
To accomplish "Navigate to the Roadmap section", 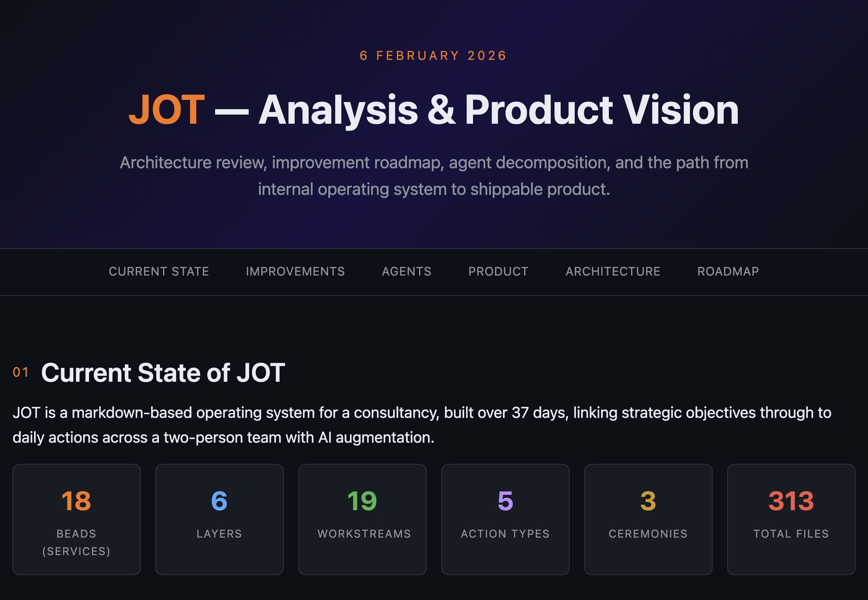I will [x=728, y=271].
